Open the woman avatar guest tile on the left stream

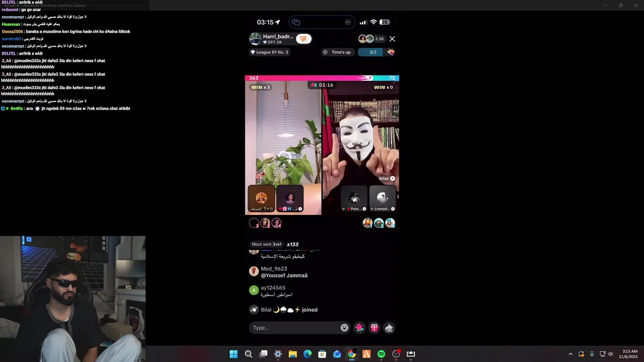[x=290, y=199]
